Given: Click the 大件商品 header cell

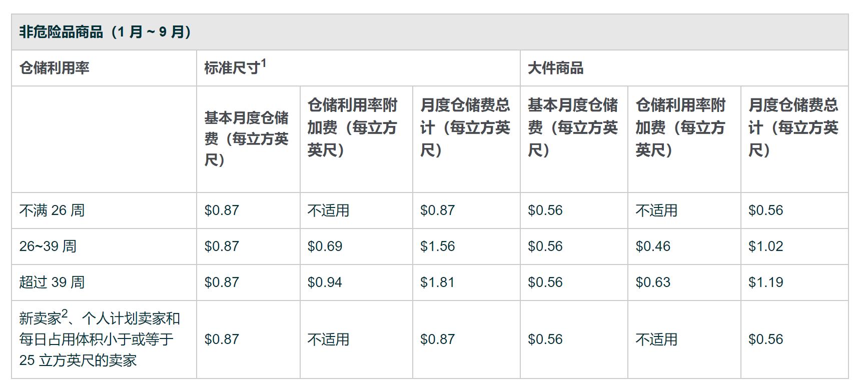Looking at the screenshot, I should pyautogui.click(x=555, y=68).
